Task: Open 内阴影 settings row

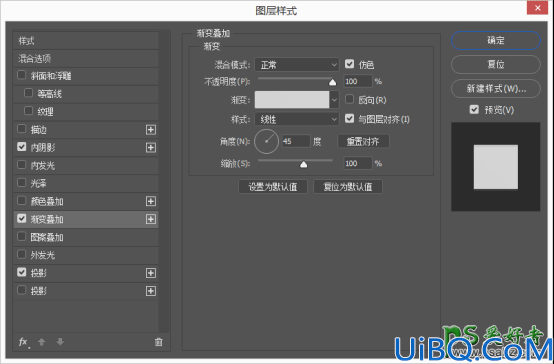Action: 86,148
